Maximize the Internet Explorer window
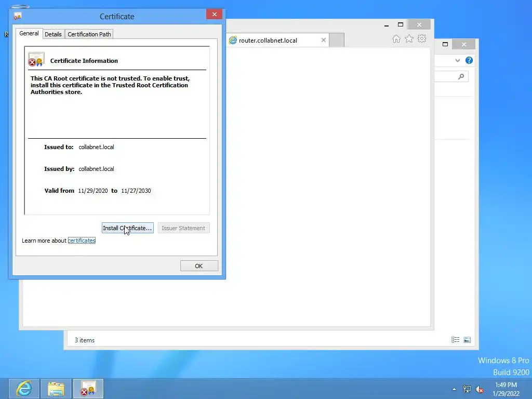Viewport: 532px width, 399px height. (401, 25)
